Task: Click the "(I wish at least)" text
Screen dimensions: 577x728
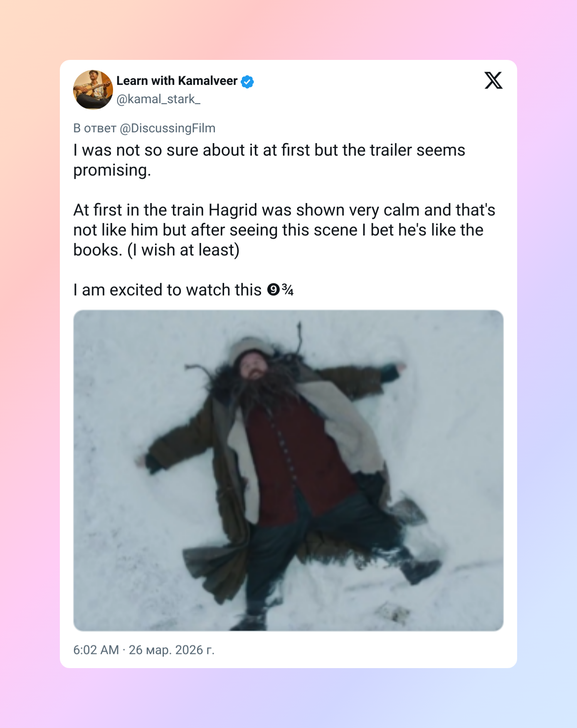Action: [183, 250]
